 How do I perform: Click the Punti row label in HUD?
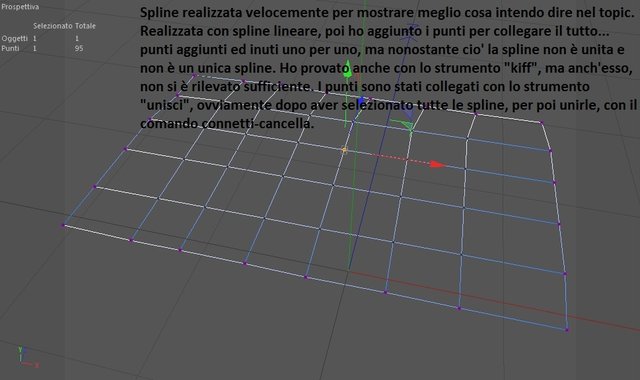(10, 48)
